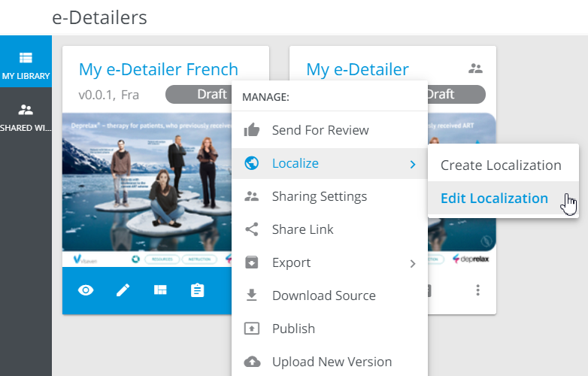Screen dimensions: 588x376
Task: Choose Publish from the Manage menu
Action: [293, 329]
